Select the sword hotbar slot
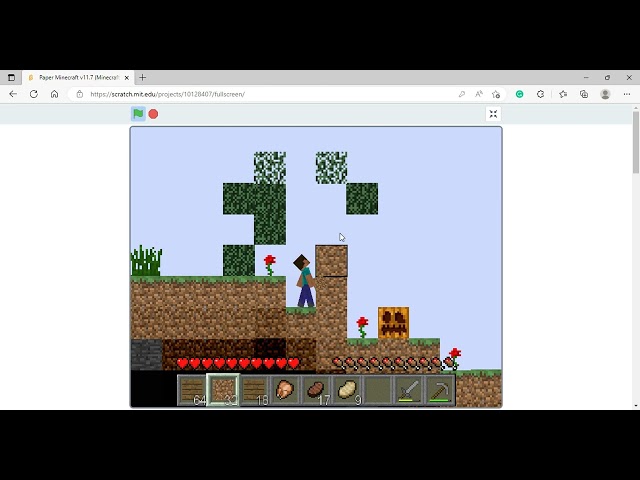Image resolution: width=640 pixels, height=480 pixels. [x=409, y=390]
